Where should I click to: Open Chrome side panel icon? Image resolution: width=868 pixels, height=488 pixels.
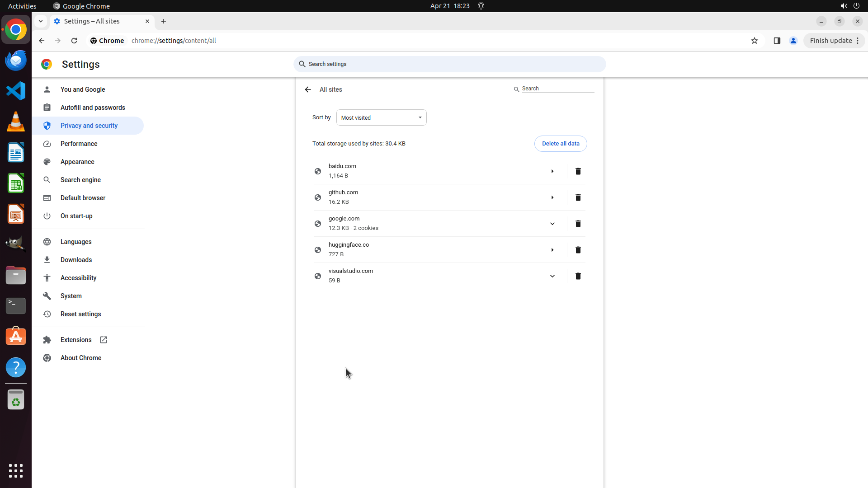[x=777, y=41]
